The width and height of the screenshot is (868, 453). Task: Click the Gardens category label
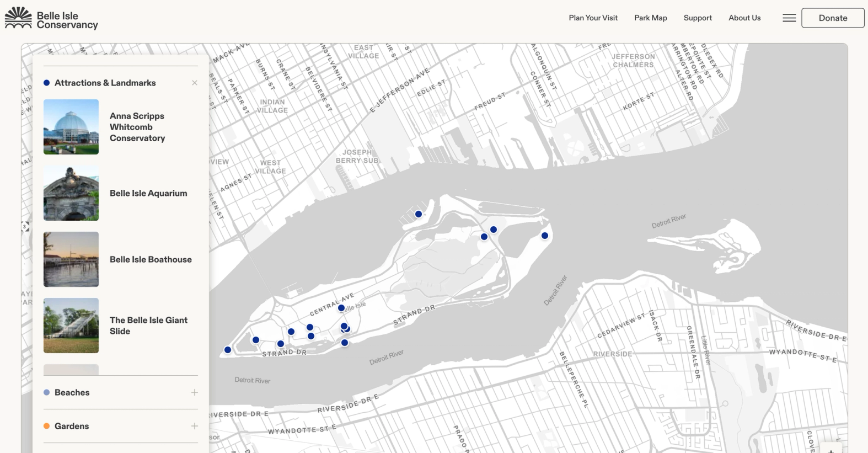tap(72, 426)
